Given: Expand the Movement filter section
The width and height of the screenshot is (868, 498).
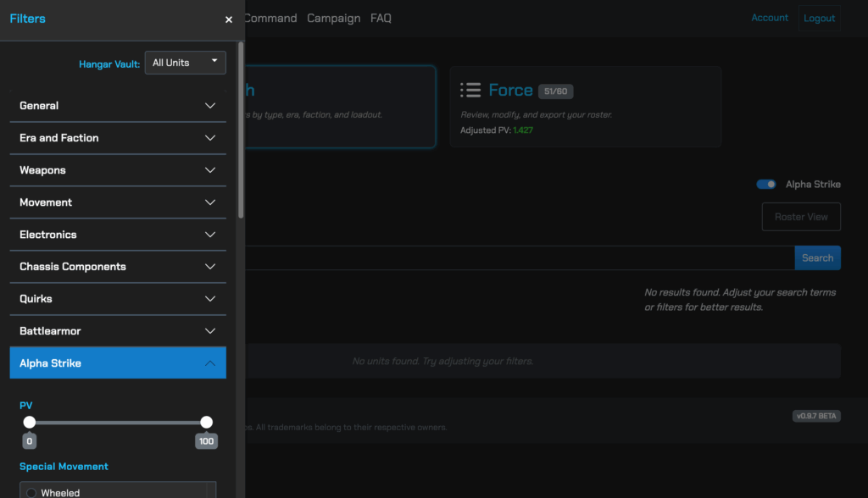Looking at the screenshot, I should coord(118,202).
